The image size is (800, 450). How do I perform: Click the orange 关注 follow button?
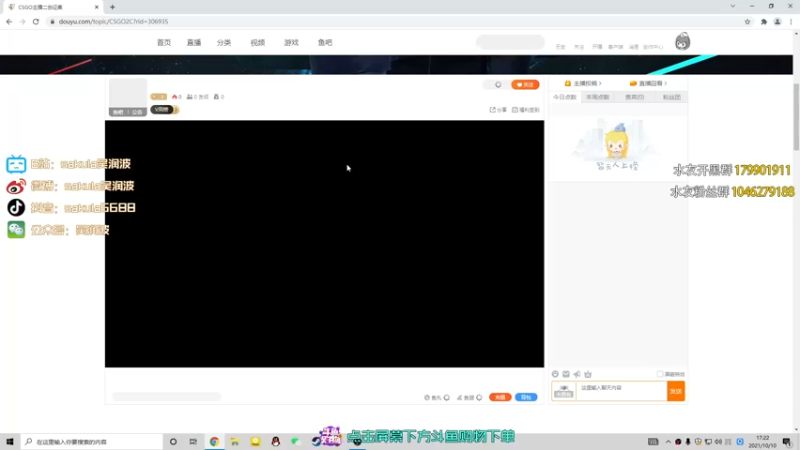point(525,85)
